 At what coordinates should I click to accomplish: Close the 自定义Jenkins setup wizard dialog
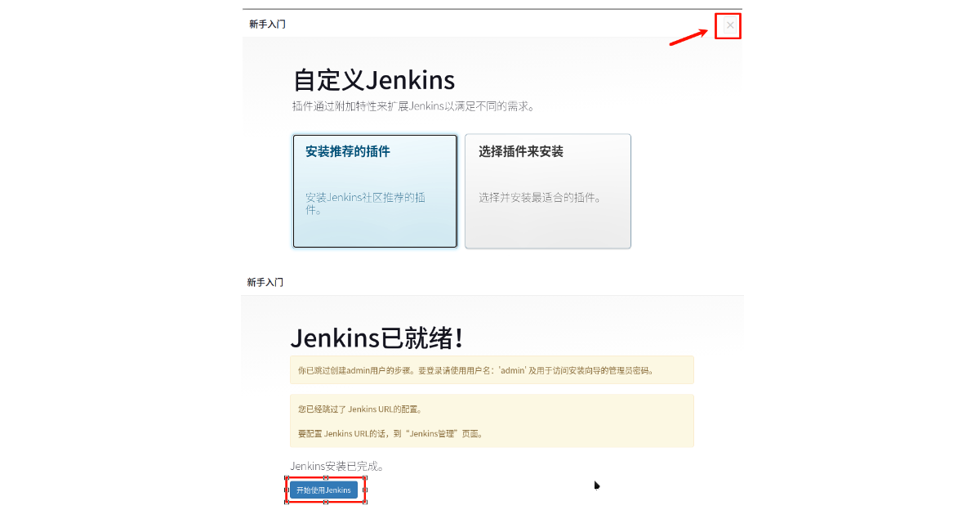point(729,25)
